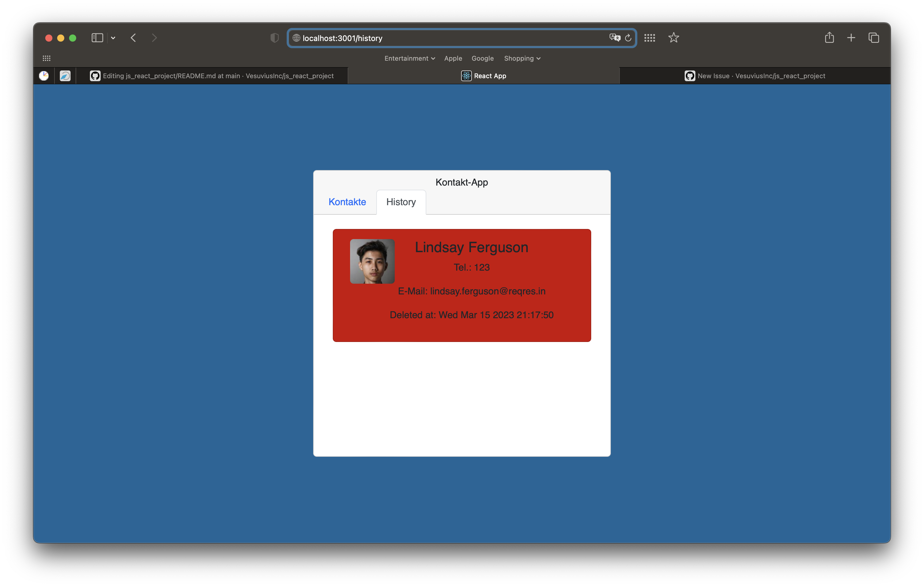Click the share icon
924x587 pixels.
click(x=829, y=37)
